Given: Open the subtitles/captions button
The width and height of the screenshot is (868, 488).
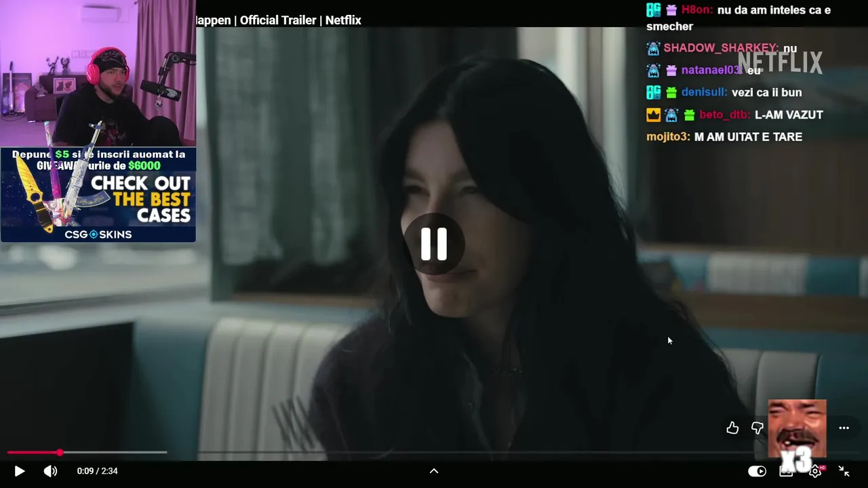Looking at the screenshot, I should click(786, 471).
